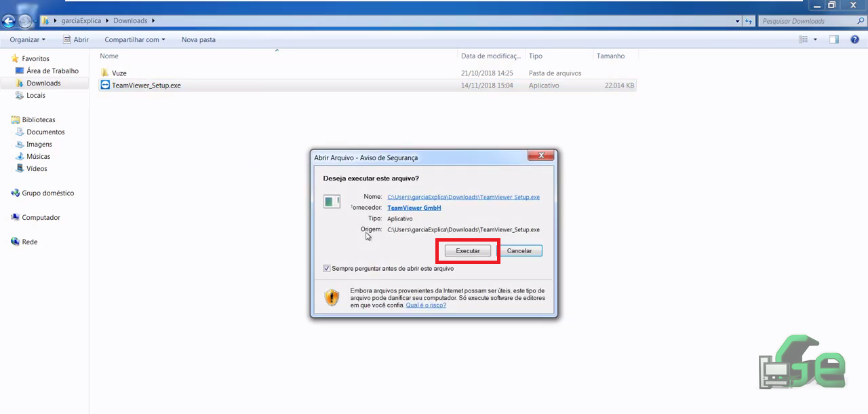Toggle the preview pane icon
868x414 pixels.
[x=834, y=39]
